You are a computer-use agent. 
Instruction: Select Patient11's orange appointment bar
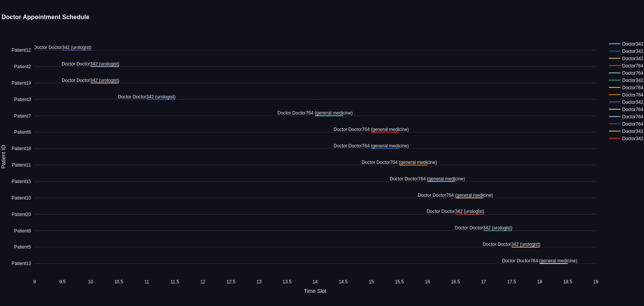tap(413, 165)
